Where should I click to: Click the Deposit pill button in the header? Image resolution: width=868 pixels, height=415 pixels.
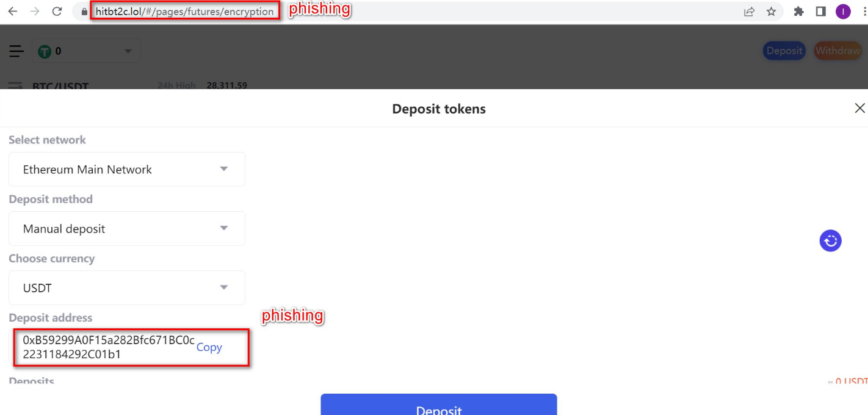click(784, 51)
